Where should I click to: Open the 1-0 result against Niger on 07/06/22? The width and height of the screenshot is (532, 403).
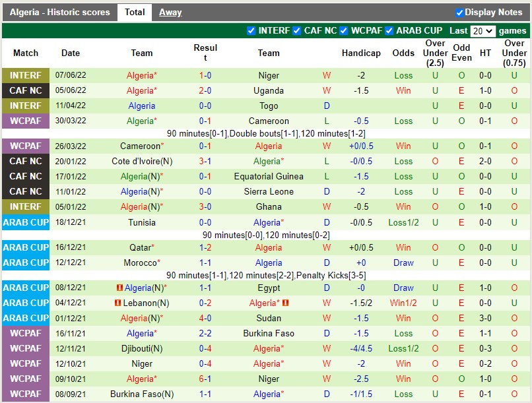[x=205, y=75]
